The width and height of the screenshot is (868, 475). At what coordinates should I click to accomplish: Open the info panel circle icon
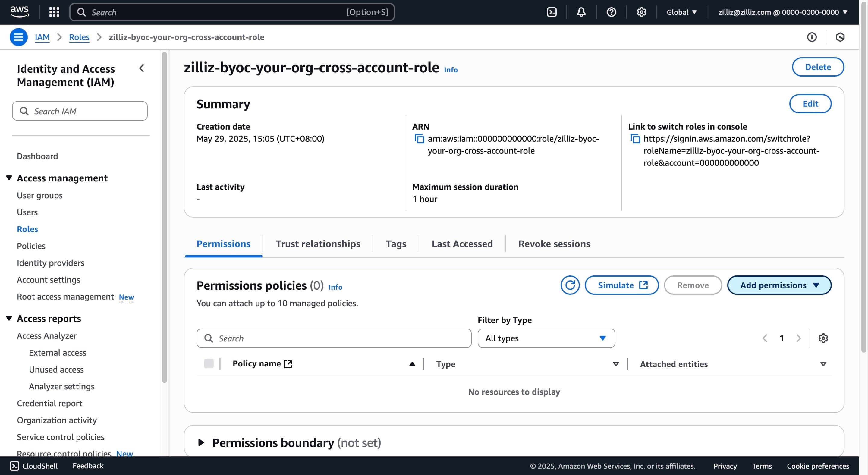tap(812, 37)
